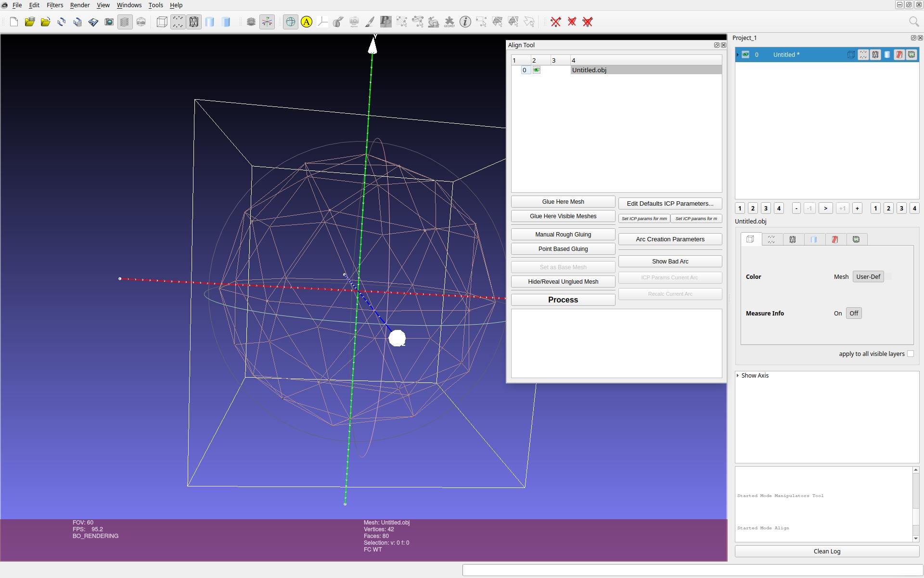This screenshot has width=924, height=578.
Task: Expand the Untitled layer tree arrow
Action: pos(738,54)
